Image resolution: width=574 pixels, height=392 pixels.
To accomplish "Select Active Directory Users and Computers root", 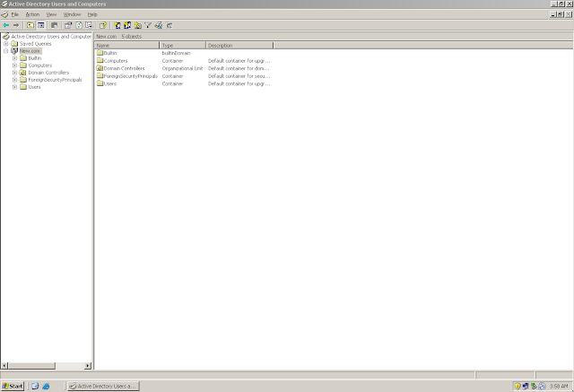I will (x=51, y=37).
